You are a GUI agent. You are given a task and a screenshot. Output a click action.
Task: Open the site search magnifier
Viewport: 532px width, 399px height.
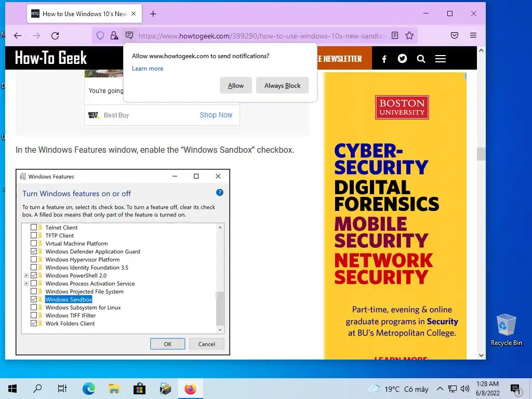coord(421,59)
